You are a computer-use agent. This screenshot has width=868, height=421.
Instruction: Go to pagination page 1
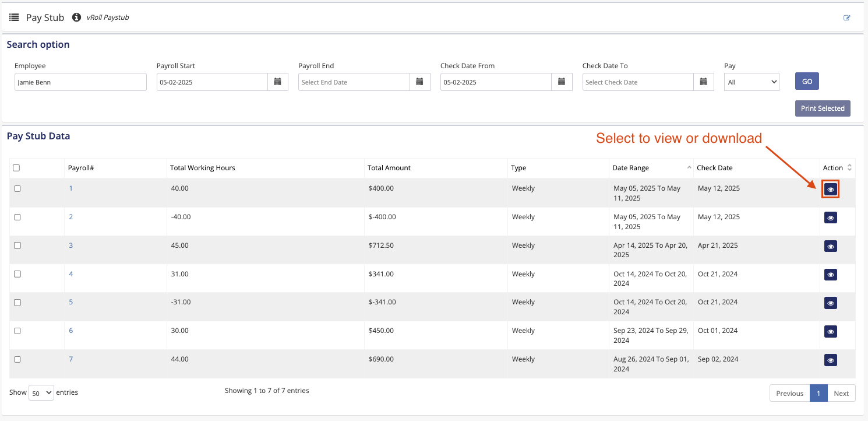pyautogui.click(x=818, y=394)
